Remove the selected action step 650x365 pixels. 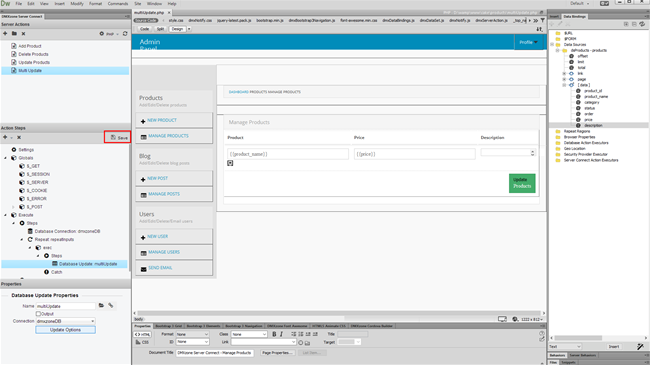(19, 137)
